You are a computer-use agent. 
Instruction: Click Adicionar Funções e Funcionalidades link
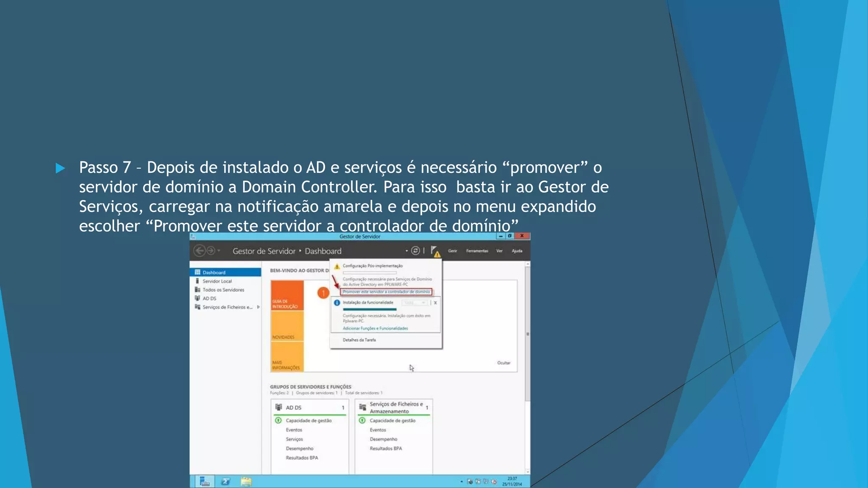click(375, 328)
